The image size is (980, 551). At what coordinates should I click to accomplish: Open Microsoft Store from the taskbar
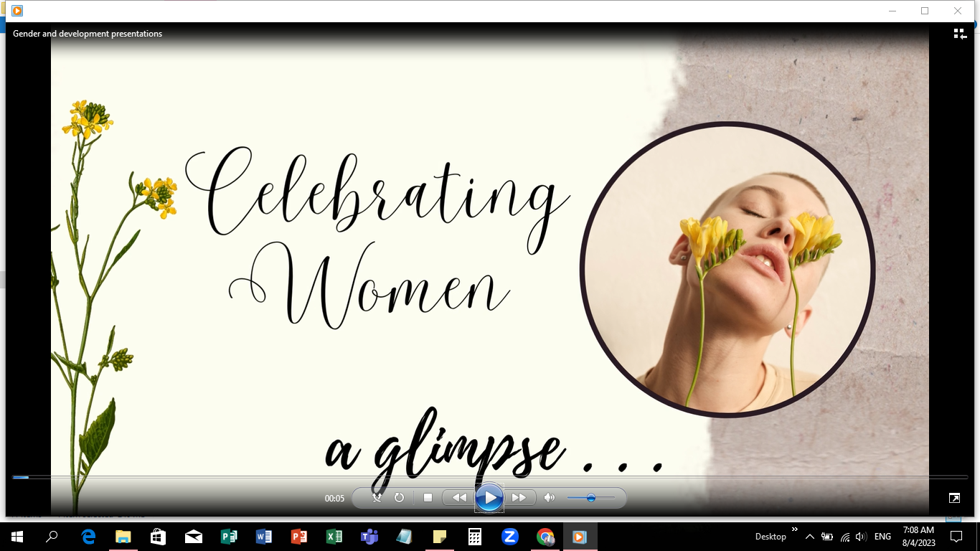159,537
